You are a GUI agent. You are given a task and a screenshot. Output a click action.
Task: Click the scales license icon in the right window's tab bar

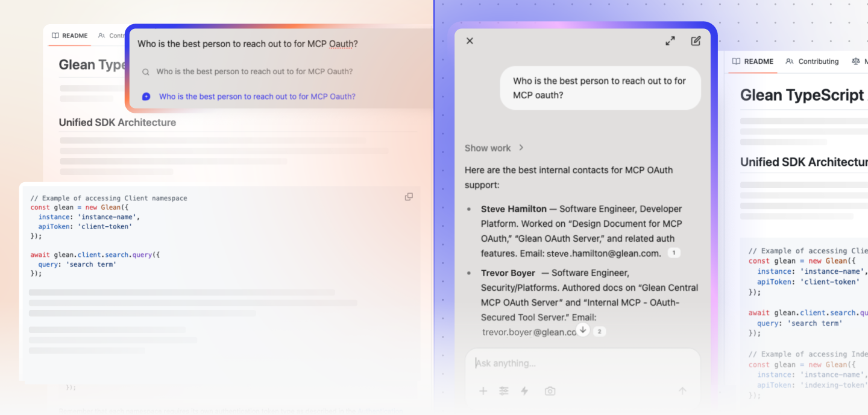tap(855, 62)
